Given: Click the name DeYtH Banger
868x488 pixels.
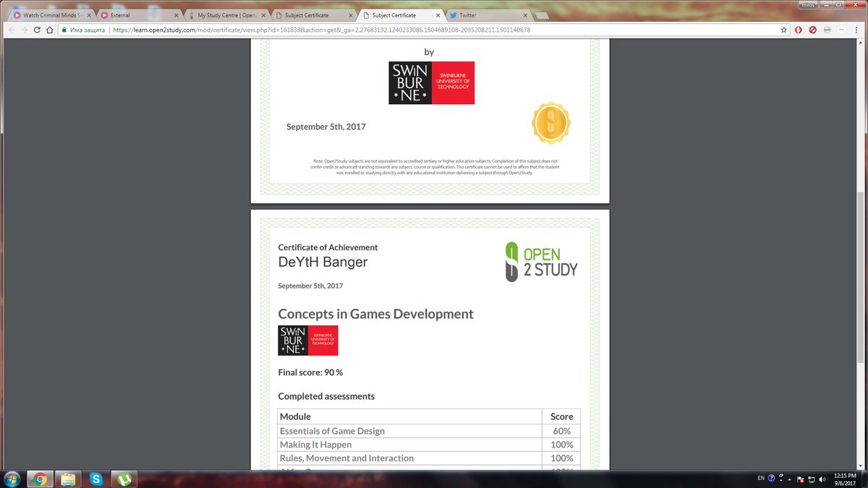Looking at the screenshot, I should coord(323,262).
